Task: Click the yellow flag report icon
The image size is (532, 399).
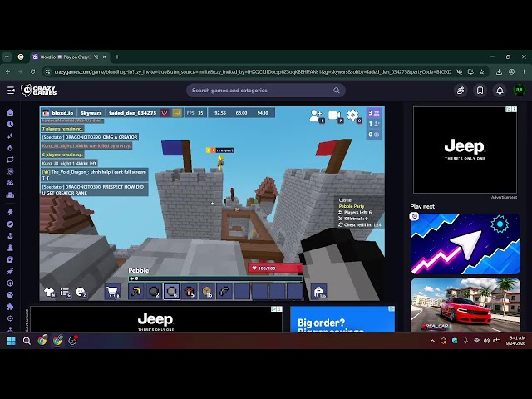Action: [177, 113]
